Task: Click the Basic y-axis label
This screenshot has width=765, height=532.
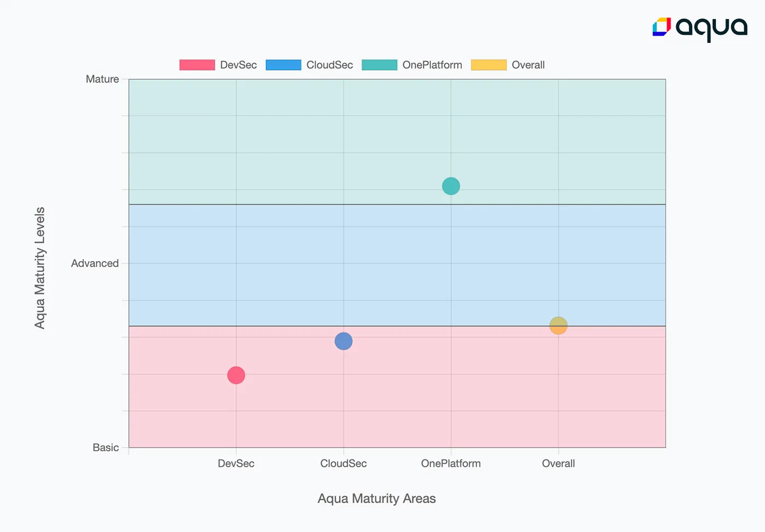Action: [x=105, y=447]
